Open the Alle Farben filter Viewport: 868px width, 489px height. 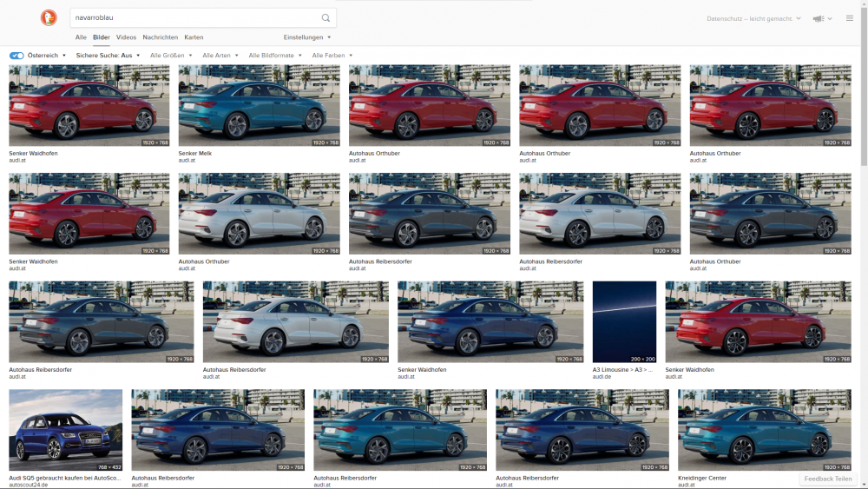(332, 56)
